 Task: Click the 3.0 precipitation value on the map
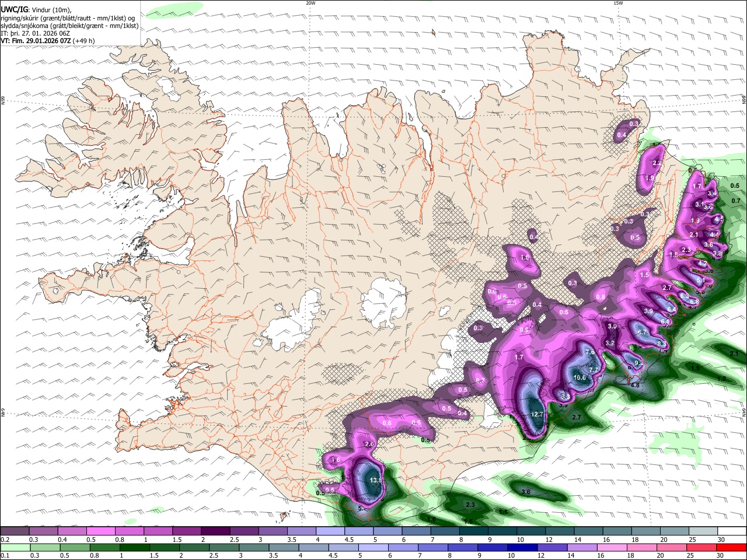612,327
